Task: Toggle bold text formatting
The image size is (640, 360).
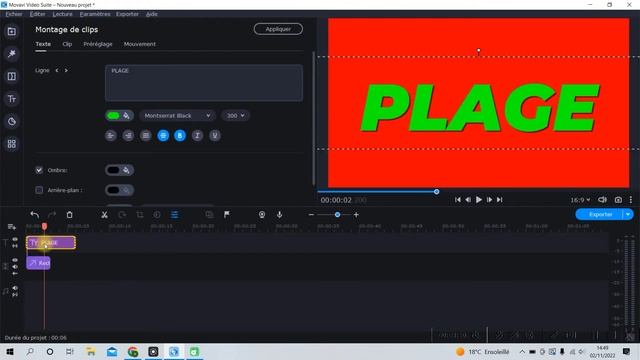Action: coord(180,136)
